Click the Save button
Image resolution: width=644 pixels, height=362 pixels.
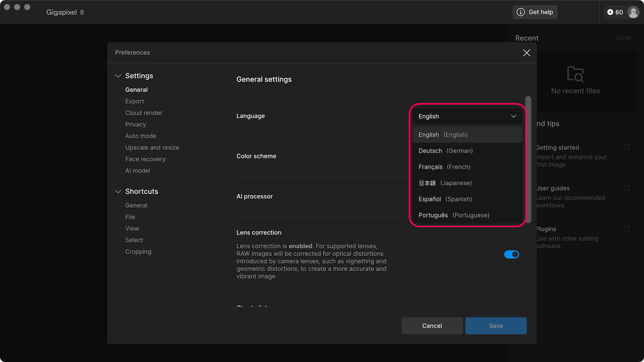pos(496,326)
